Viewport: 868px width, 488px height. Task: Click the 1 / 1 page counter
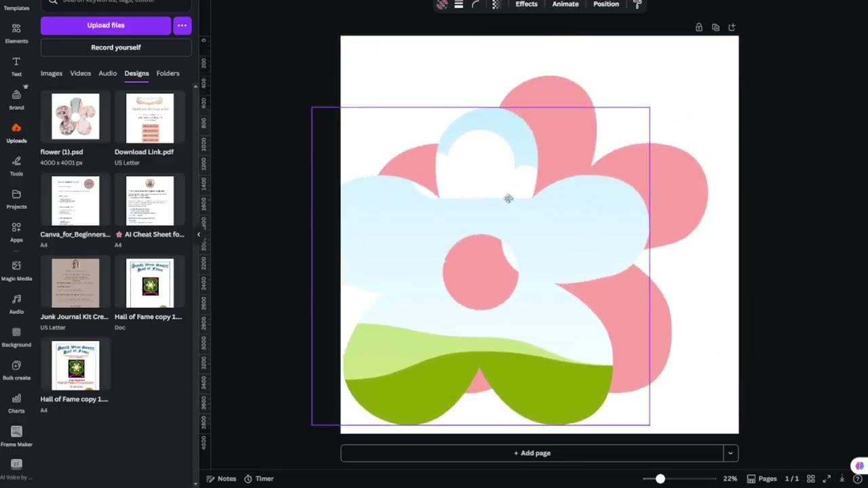(791, 479)
